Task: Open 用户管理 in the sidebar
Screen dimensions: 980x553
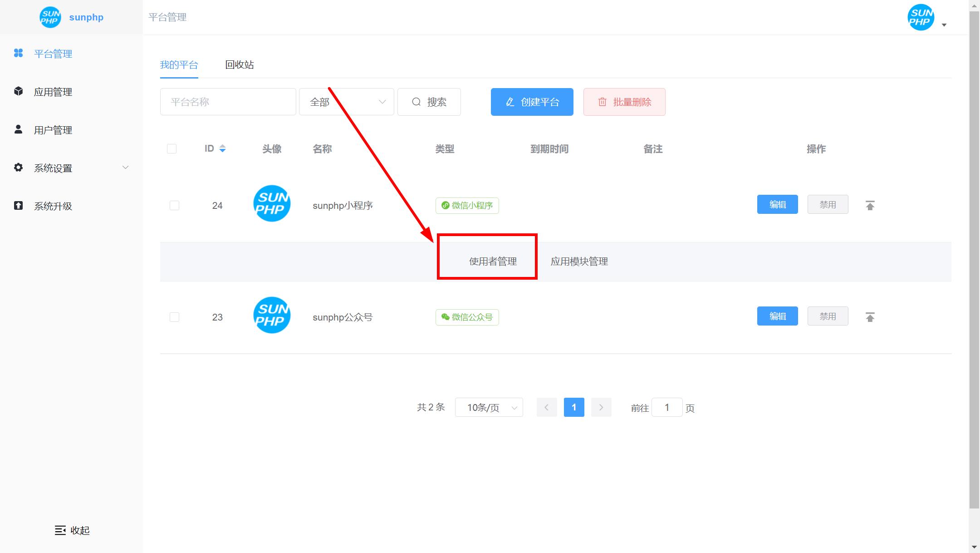Action: [53, 130]
